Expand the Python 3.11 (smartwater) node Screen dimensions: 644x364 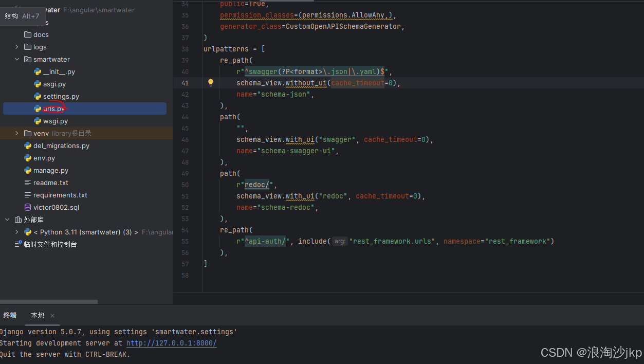click(x=17, y=232)
